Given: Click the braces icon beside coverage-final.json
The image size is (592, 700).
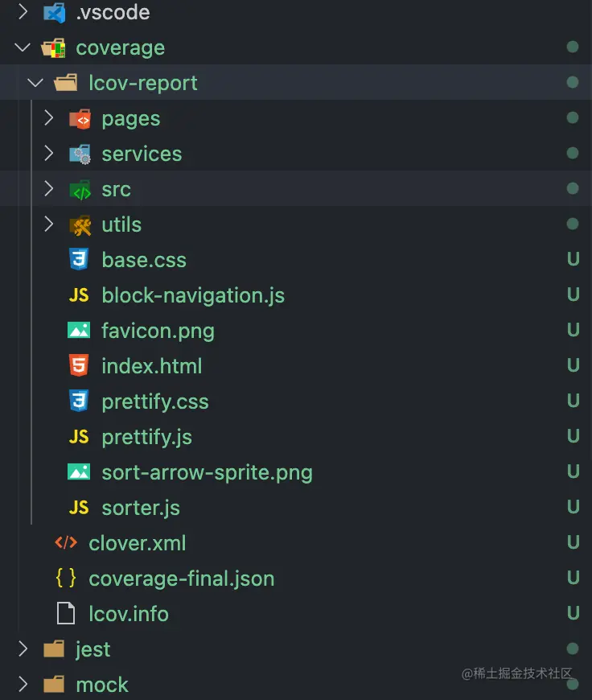Looking at the screenshot, I should [66, 579].
